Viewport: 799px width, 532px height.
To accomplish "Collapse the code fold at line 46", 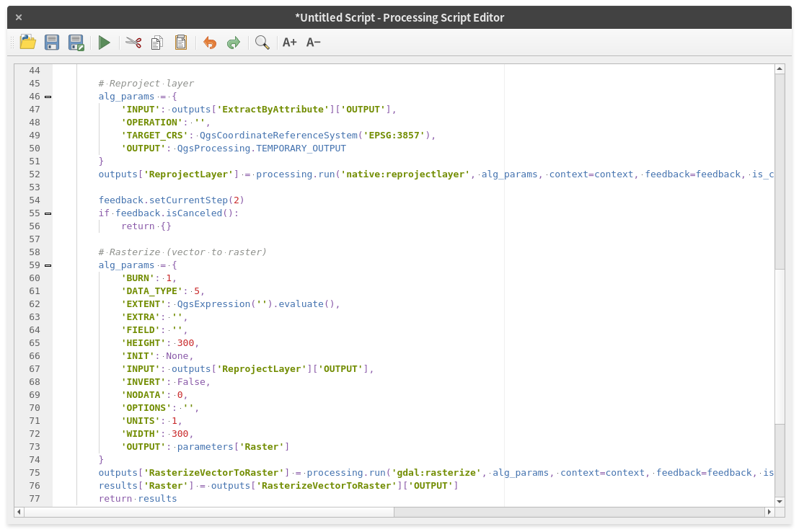I will [48, 97].
